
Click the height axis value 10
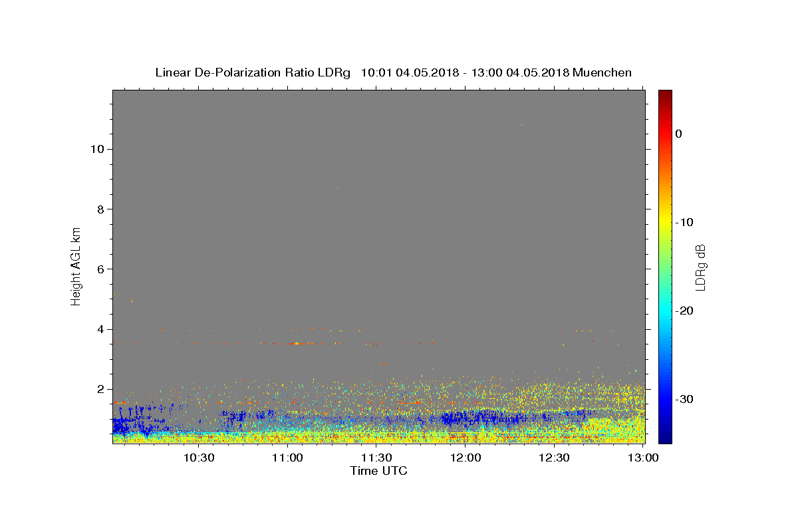click(x=96, y=149)
